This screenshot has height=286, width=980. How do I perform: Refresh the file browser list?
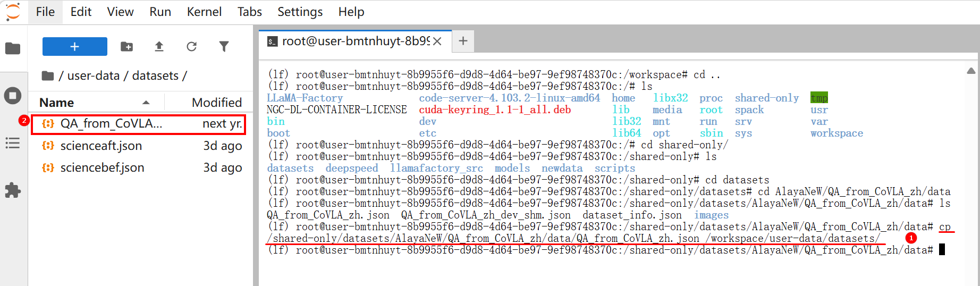(191, 47)
